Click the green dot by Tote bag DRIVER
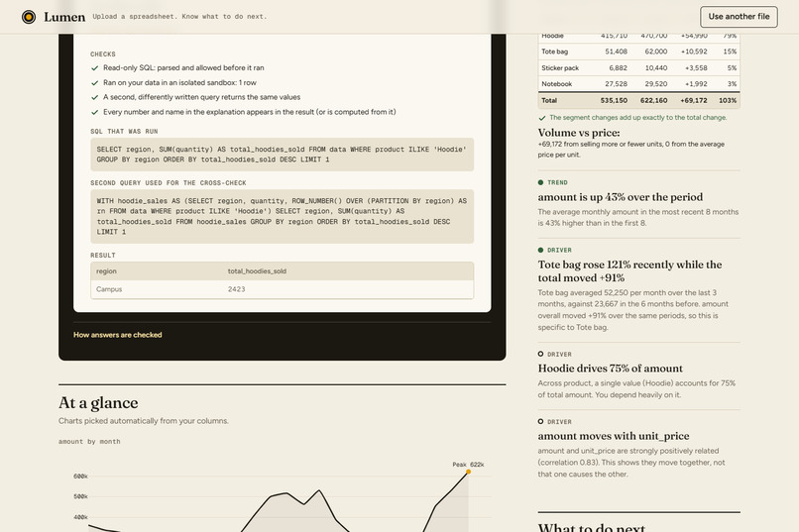 point(540,250)
